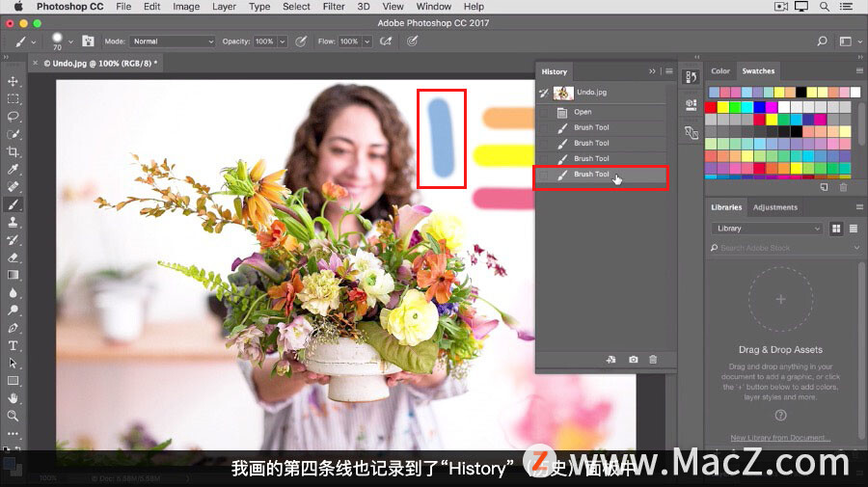Select the Eraser tool
The image size is (868, 487).
[13, 257]
